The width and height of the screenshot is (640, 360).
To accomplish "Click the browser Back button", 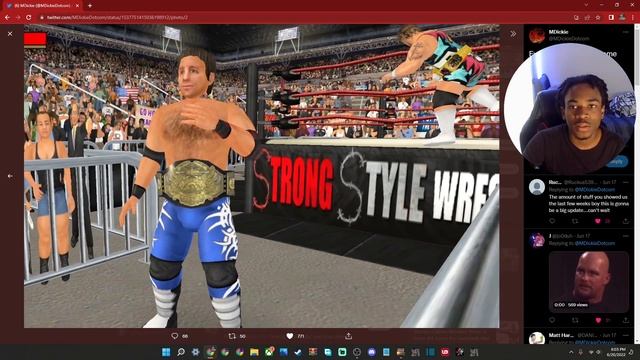I will point(7,18).
